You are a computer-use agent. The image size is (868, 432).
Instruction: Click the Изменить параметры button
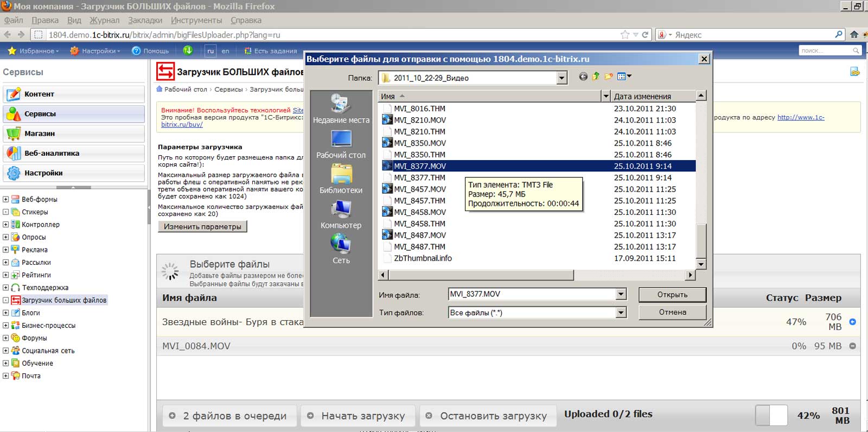click(x=202, y=227)
